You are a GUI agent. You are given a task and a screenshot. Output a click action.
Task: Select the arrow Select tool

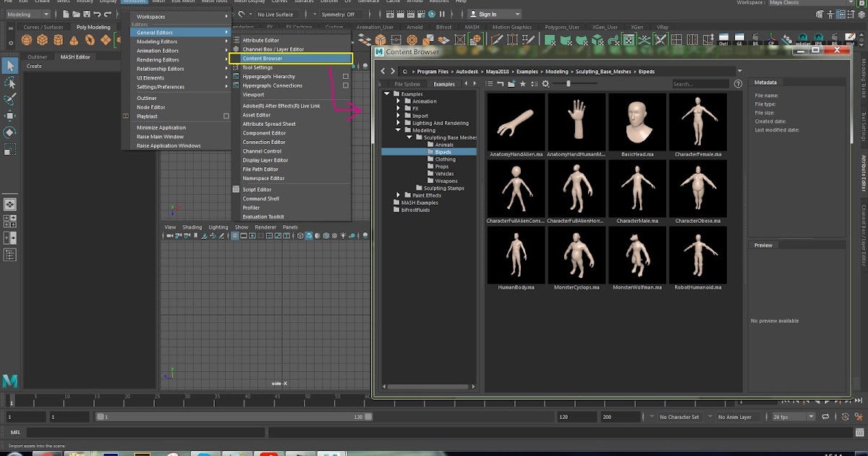tap(10, 66)
